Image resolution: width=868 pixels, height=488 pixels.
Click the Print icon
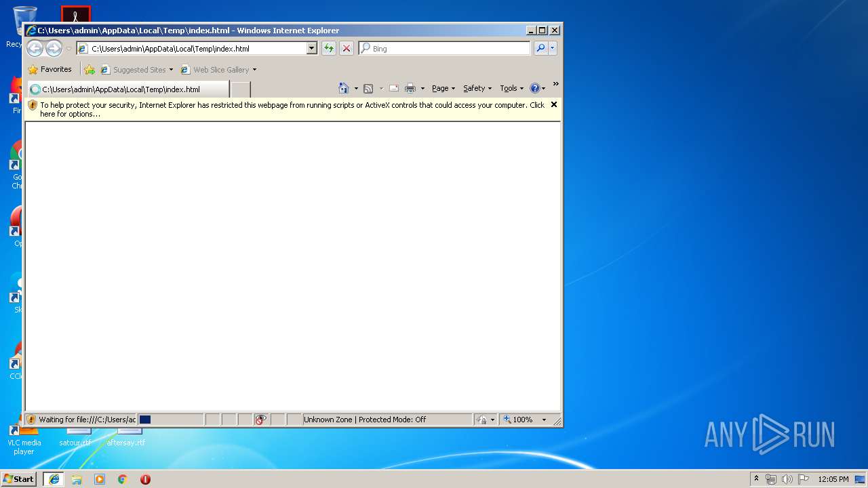click(410, 88)
